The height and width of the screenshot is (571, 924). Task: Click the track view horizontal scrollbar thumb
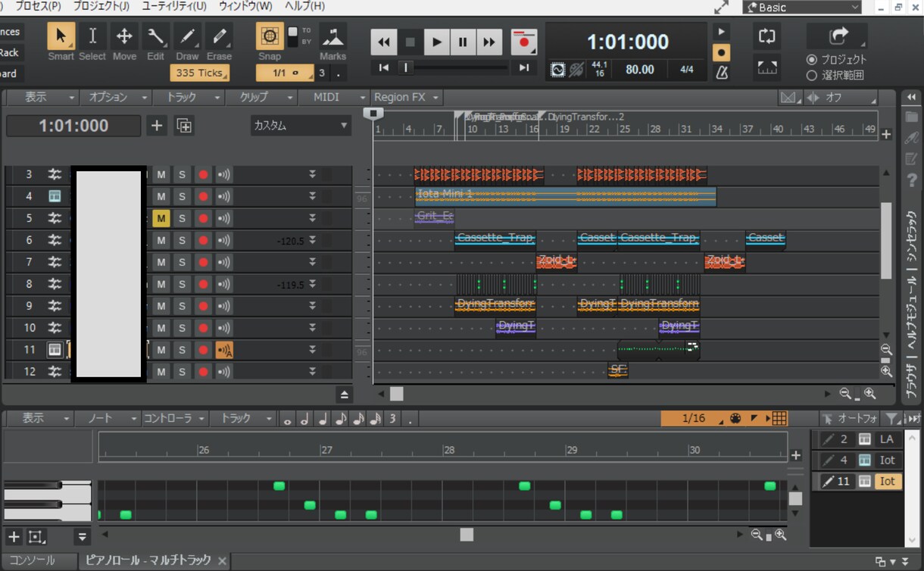397,394
